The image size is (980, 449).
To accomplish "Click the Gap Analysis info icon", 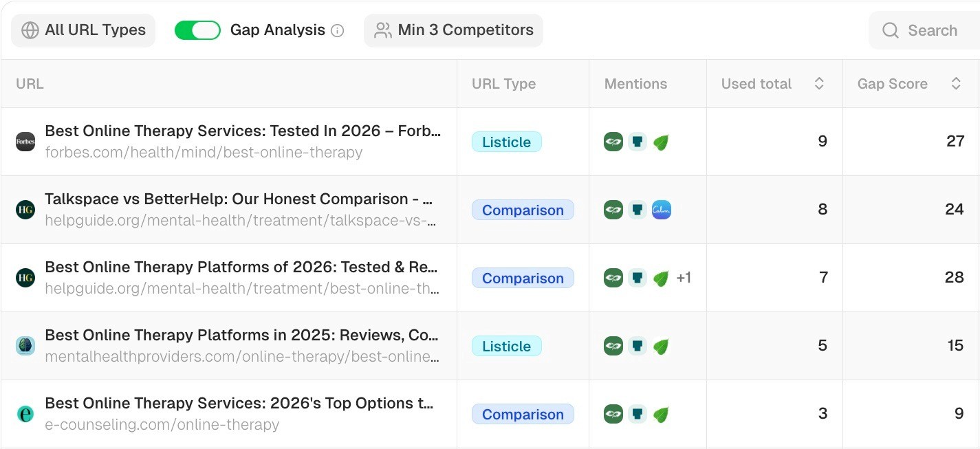I will click(x=337, y=30).
